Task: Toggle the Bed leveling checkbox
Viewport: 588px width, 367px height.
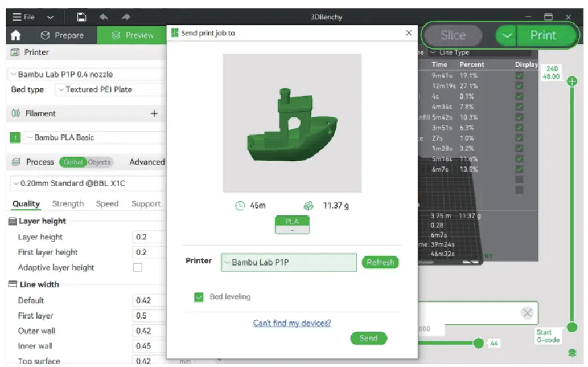Action: [199, 297]
